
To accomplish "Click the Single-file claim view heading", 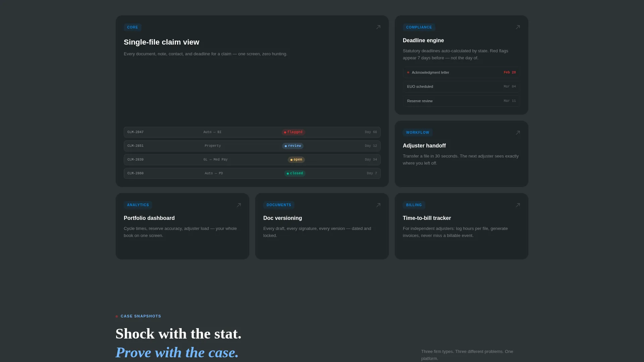I will 161,42.
